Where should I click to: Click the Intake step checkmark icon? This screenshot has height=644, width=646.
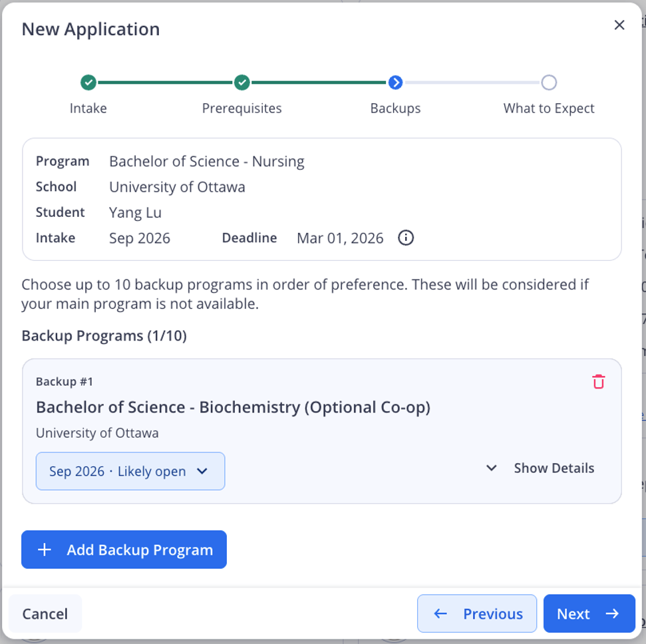(88, 82)
